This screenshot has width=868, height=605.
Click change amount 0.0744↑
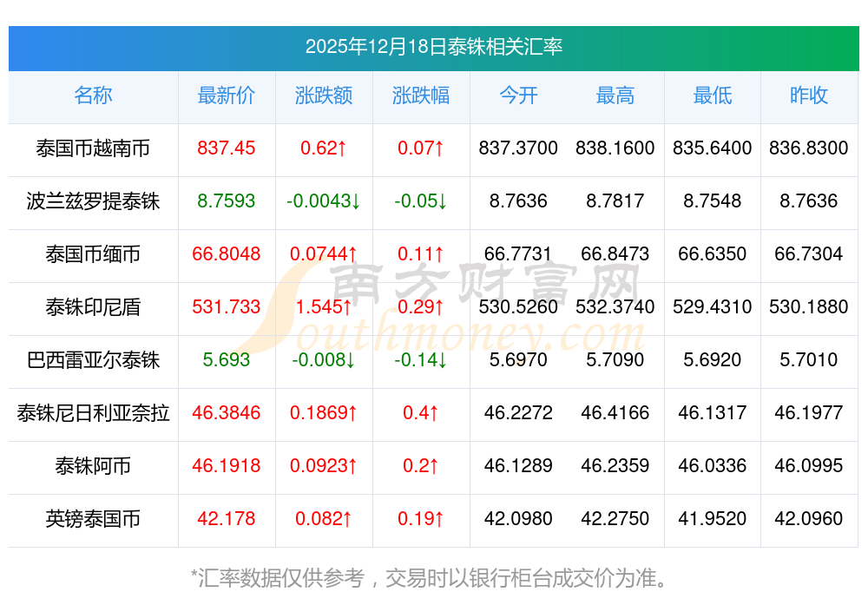point(324,254)
